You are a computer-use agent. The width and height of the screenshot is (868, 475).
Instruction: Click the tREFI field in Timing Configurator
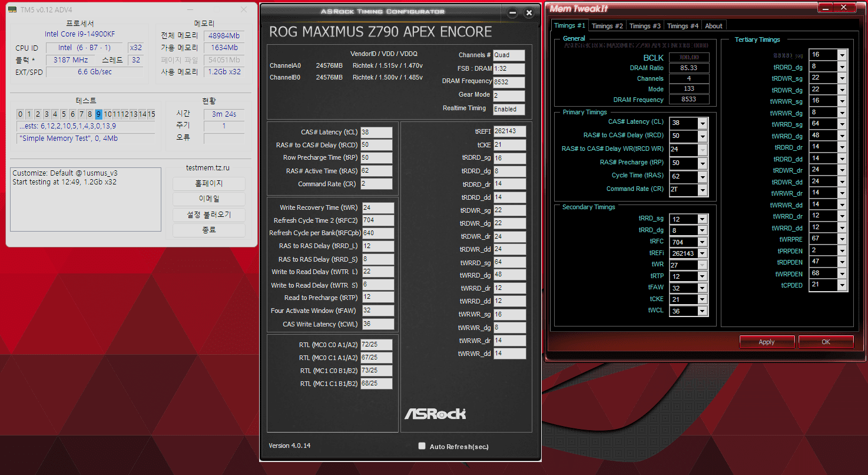509,131
